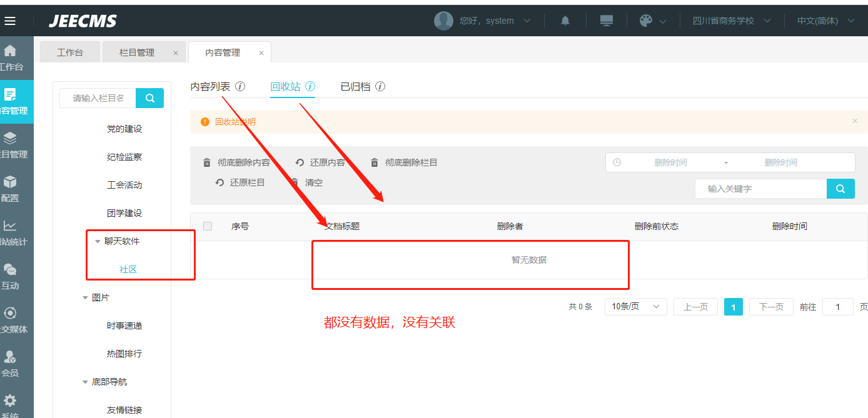Focus the 前往 page number field
868x418 pixels.
click(x=838, y=307)
